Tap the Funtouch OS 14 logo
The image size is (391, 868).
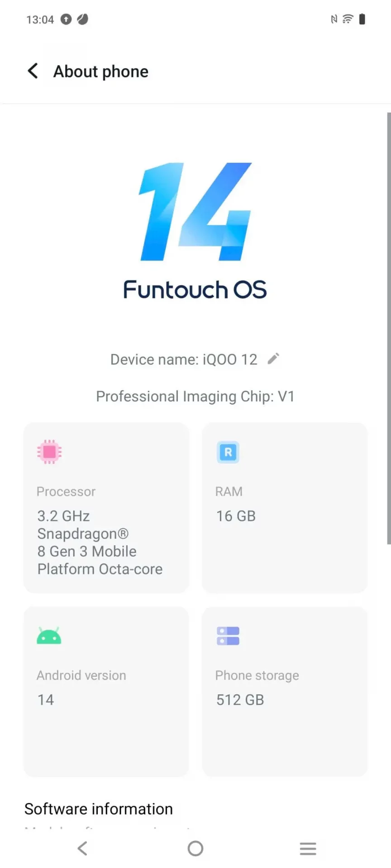tap(195, 231)
